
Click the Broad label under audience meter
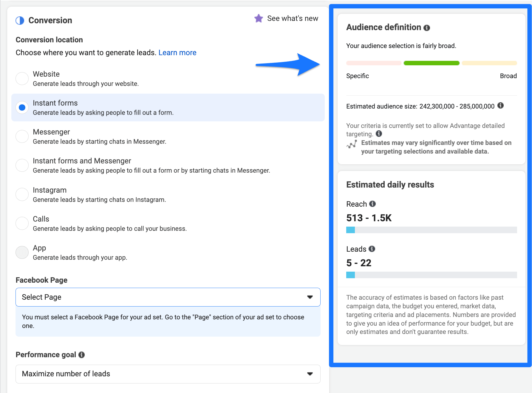pos(508,76)
